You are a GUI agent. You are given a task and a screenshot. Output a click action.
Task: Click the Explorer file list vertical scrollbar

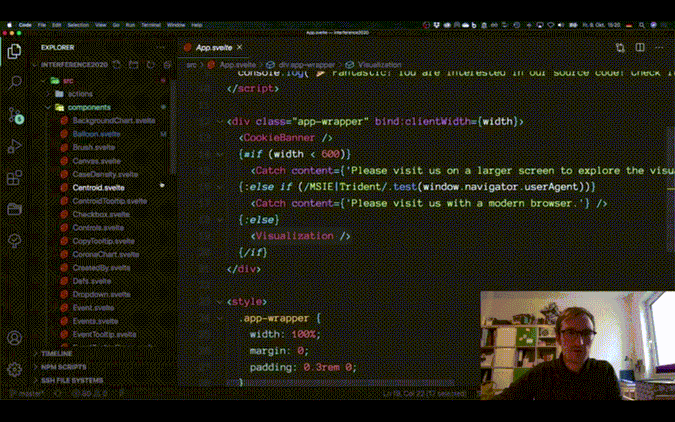pyautogui.click(x=173, y=127)
